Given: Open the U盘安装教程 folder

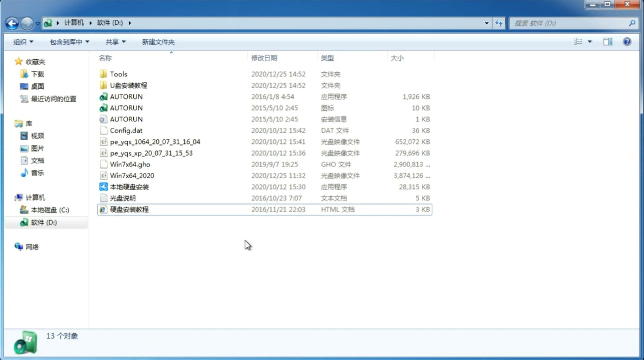Looking at the screenshot, I should tap(128, 85).
